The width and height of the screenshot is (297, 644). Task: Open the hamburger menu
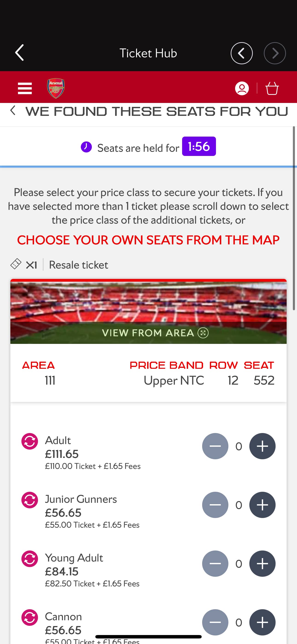(x=25, y=88)
